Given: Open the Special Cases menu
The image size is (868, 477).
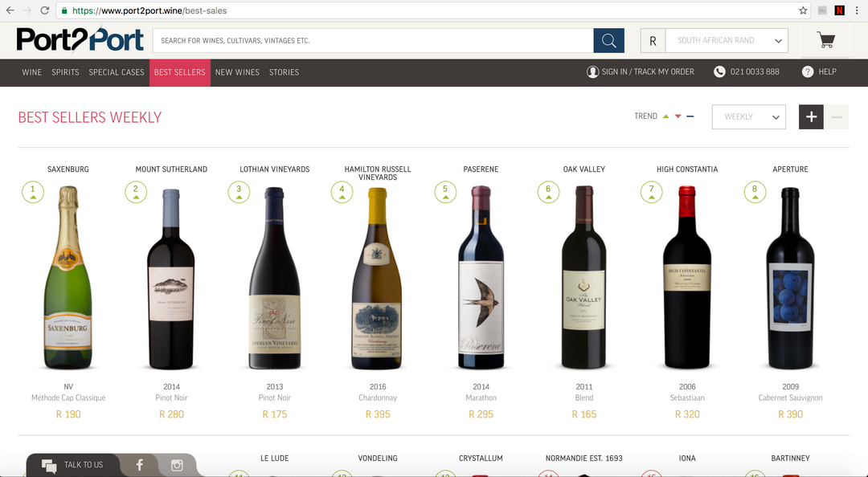Looking at the screenshot, I should click(117, 72).
